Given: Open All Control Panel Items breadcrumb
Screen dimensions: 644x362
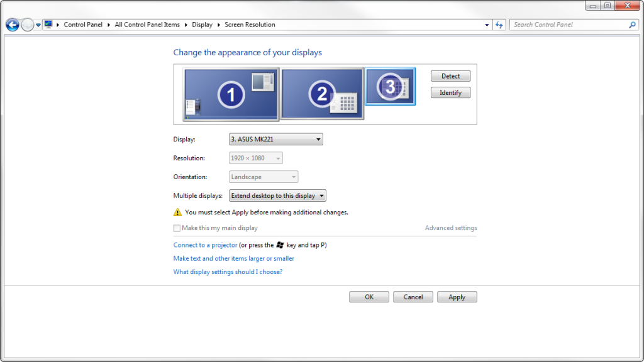Looking at the screenshot, I should coord(147,25).
